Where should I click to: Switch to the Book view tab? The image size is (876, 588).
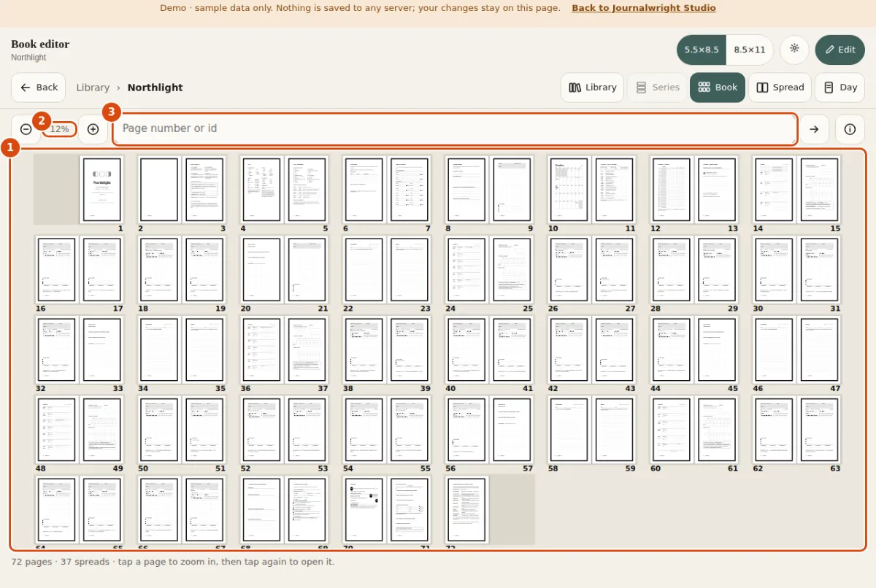[x=718, y=88]
